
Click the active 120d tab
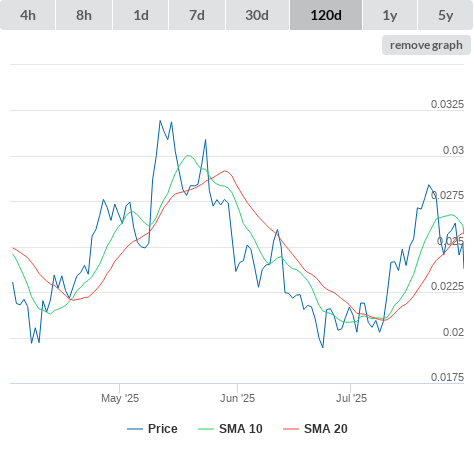(x=326, y=15)
